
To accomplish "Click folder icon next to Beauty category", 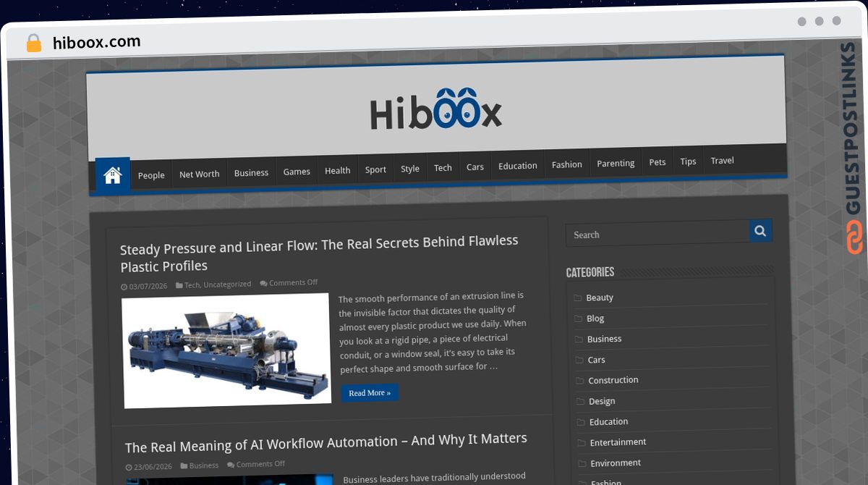I will point(578,298).
